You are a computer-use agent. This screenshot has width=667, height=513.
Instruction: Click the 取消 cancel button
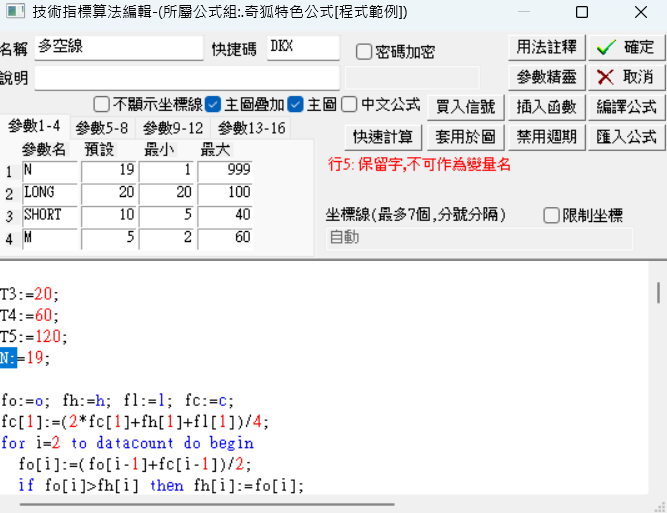[627, 77]
